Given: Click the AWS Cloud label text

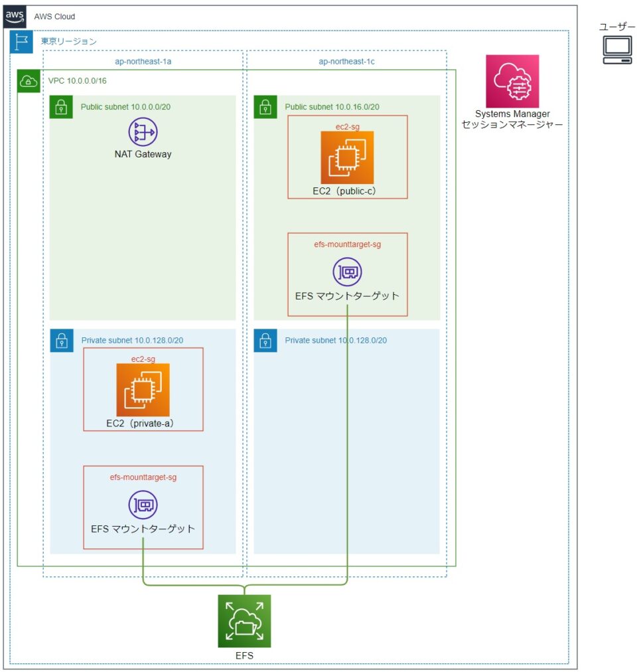Looking at the screenshot, I should click(x=54, y=17).
